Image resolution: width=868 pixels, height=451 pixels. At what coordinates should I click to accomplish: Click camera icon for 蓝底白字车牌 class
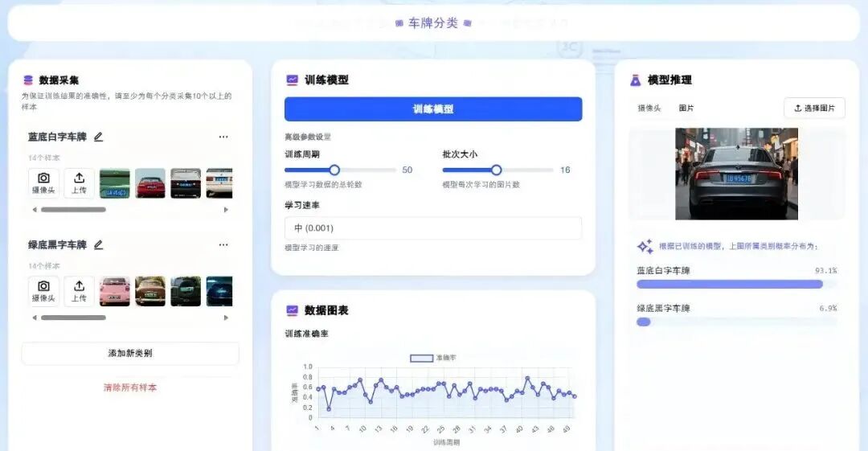(43, 182)
